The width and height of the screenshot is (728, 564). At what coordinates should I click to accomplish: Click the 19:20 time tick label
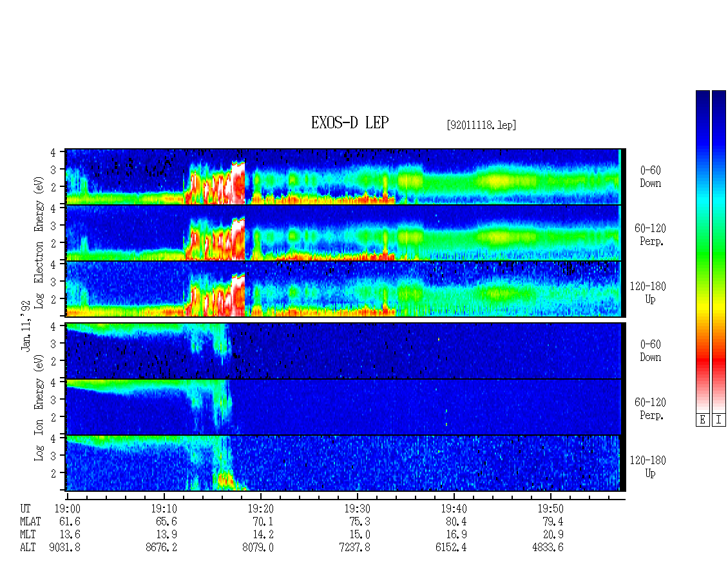(x=260, y=509)
